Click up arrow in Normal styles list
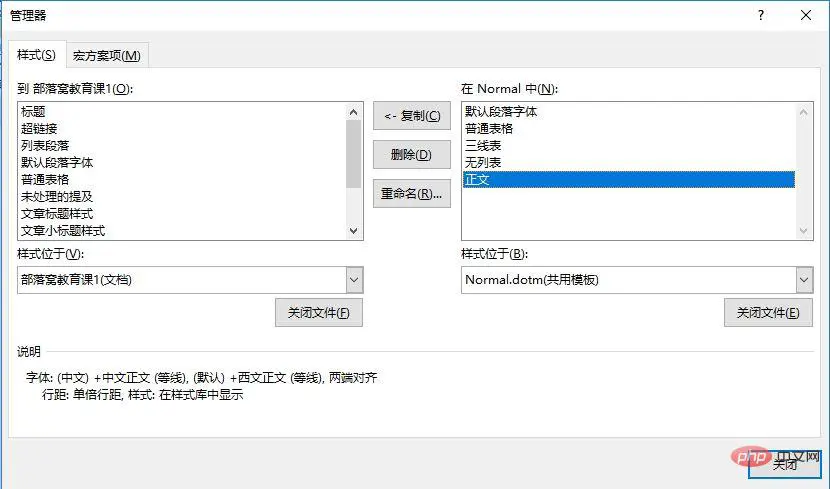 click(804, 112)
